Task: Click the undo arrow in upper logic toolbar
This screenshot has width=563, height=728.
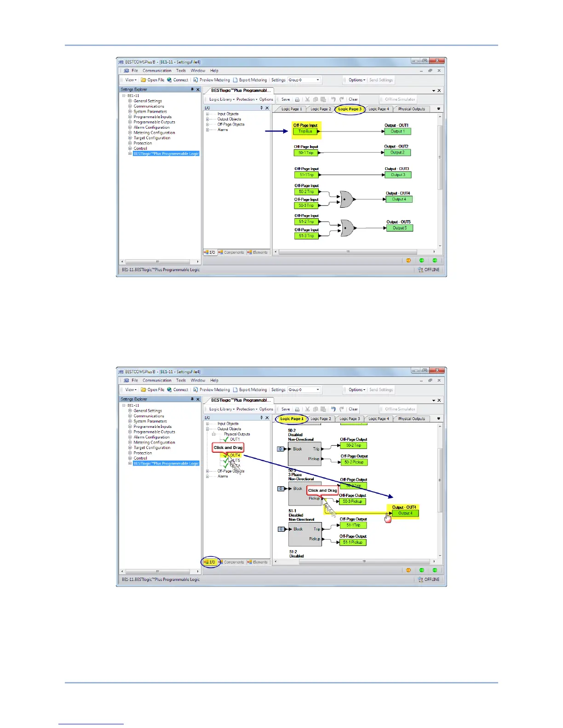Action: point(333,99)
